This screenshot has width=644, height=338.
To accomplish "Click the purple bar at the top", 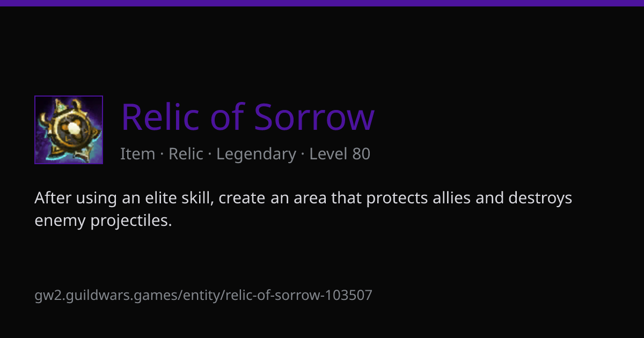I will click(322, 3).
